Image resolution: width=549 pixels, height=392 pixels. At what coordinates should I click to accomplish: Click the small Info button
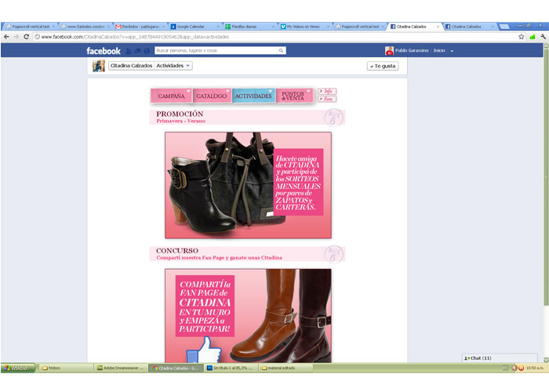click(x=327, y=92)
